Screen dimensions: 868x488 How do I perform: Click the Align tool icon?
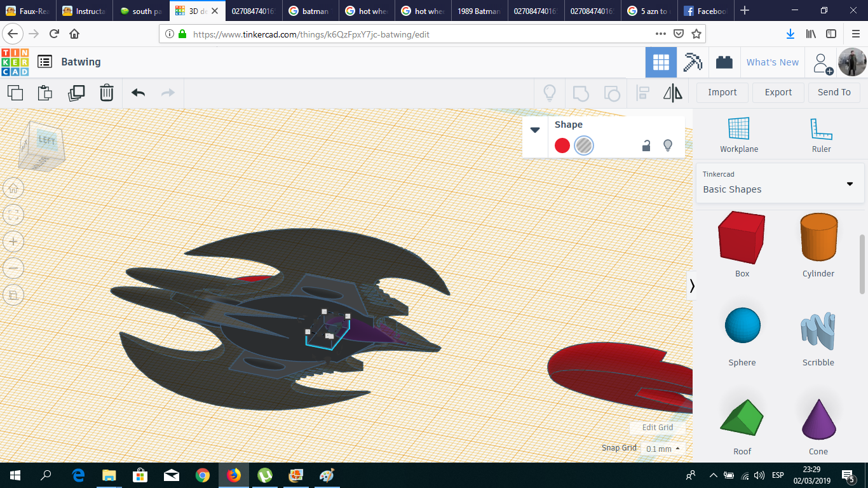642,93
